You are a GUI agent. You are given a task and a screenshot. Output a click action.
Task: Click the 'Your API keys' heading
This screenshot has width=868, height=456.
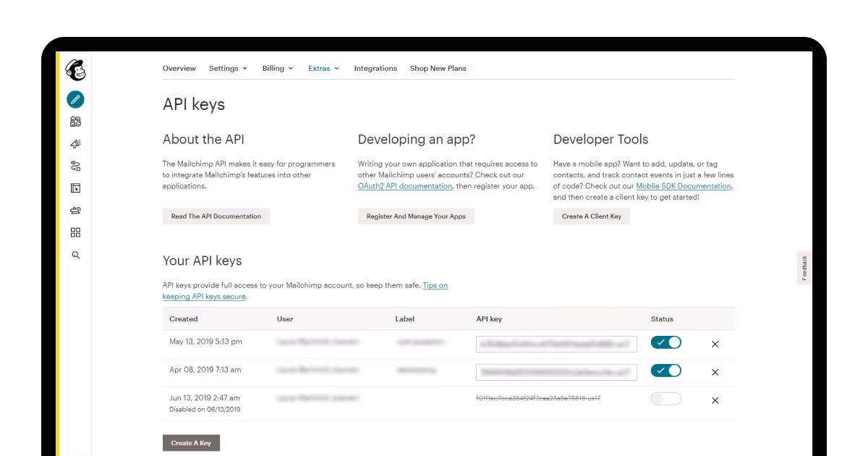tap(203, 261)
